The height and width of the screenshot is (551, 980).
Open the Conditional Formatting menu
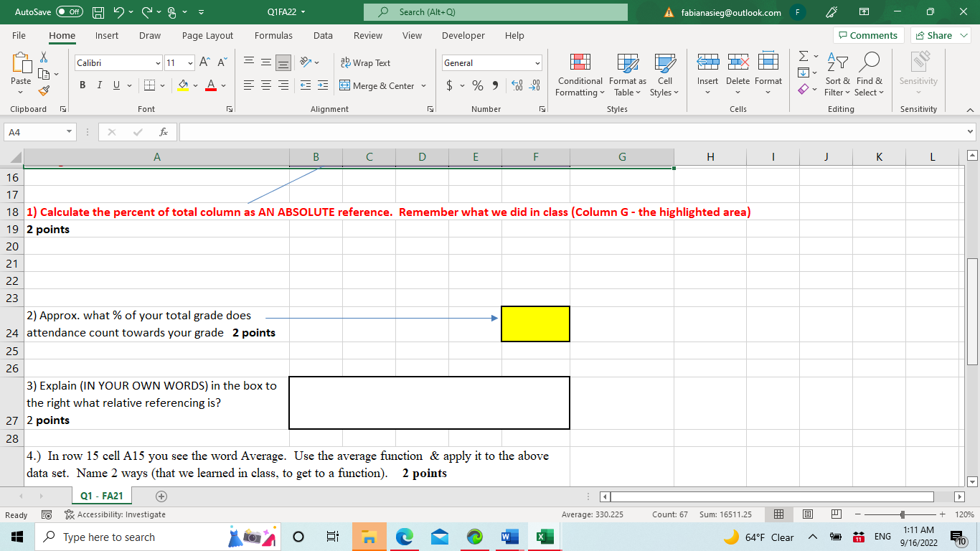[x=580, y=75]
